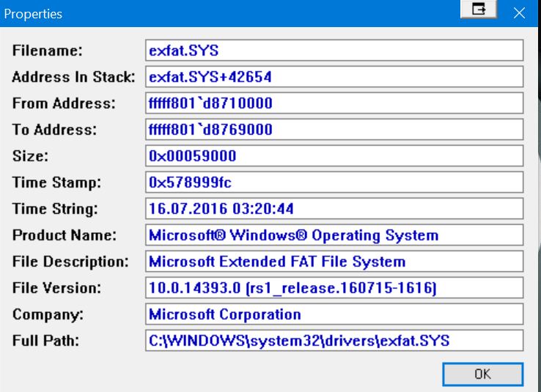Click the Filename field showing exfat.SYS
This screenshot has width=541, height=392.
[x=334, y=51]
